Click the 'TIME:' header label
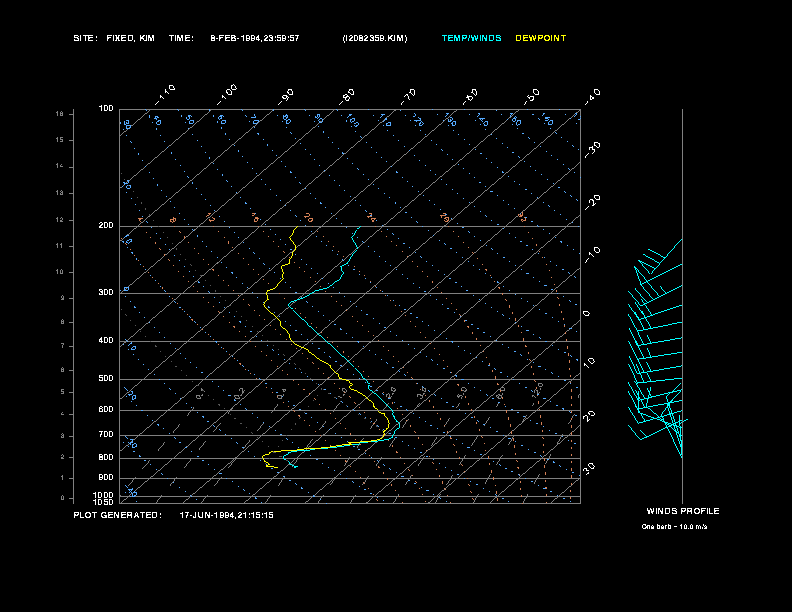Image resolution: width=792 pixels, height=612 pixels. pyautogui.click(x=181, y=38)
